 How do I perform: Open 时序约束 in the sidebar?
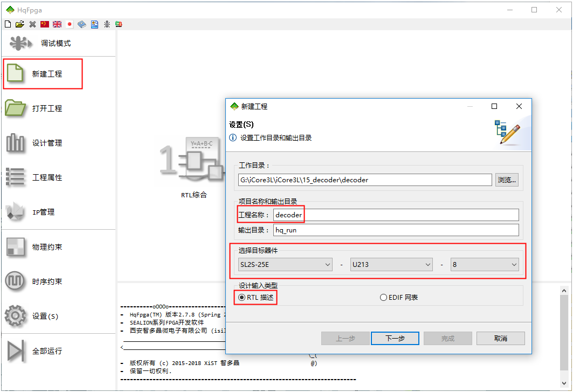[x=46, y=281]
